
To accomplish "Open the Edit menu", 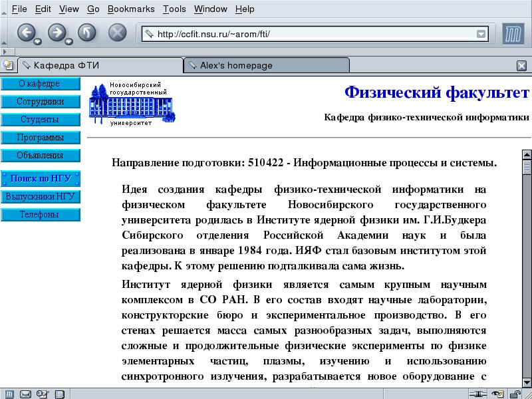I will point(43,9).
